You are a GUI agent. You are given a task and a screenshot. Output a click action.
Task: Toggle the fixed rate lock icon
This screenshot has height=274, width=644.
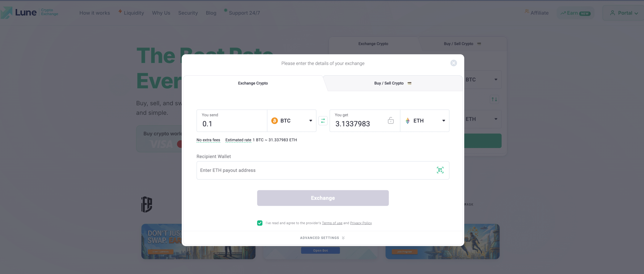coord(391,121)
